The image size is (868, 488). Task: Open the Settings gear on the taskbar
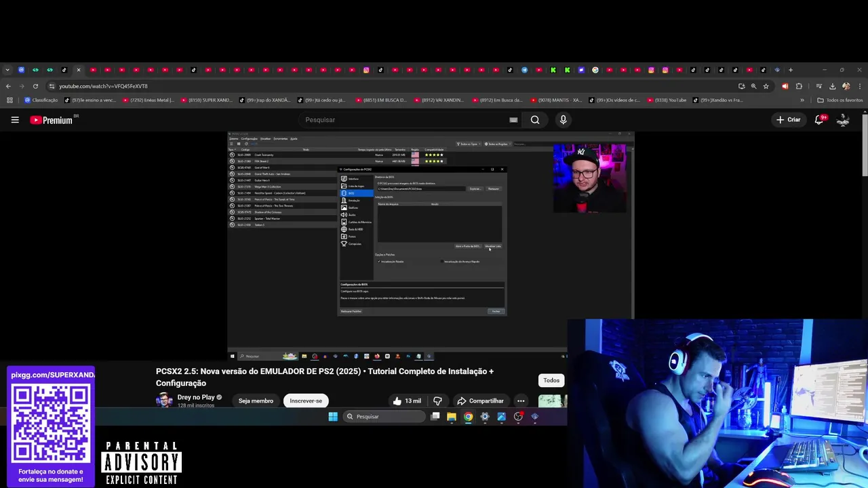pos(485,417)
